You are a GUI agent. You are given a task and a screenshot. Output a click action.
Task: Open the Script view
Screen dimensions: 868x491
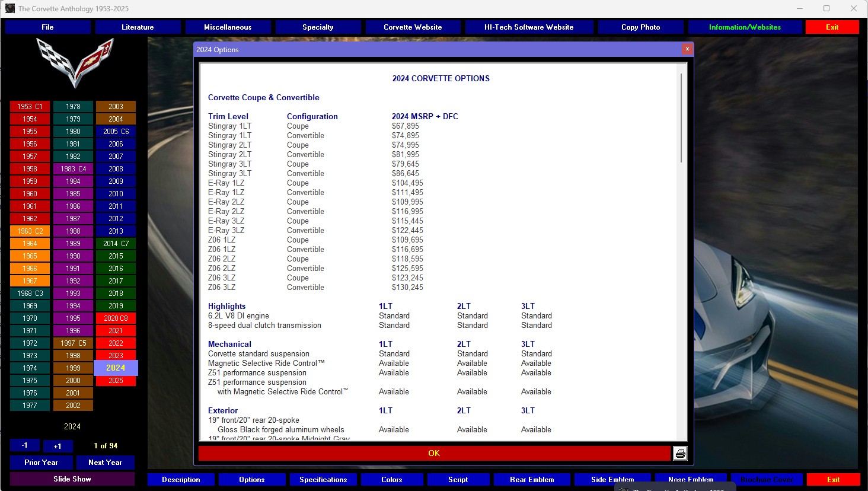(458, 480)
